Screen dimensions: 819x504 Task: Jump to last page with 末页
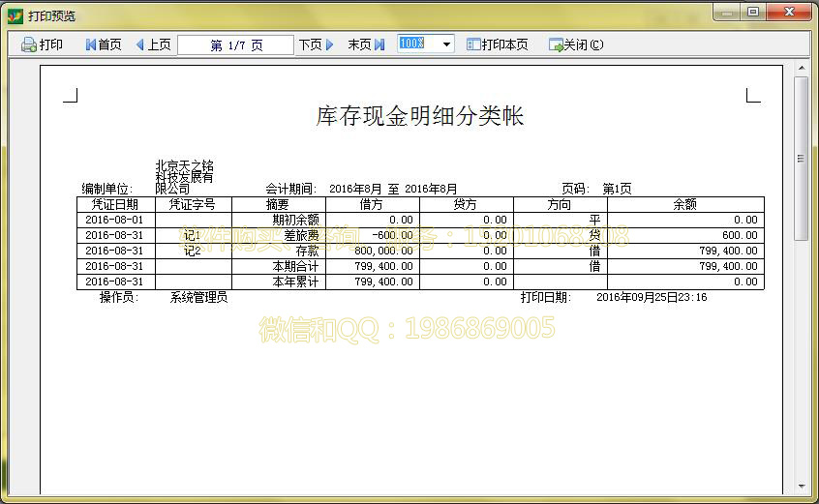366,44
